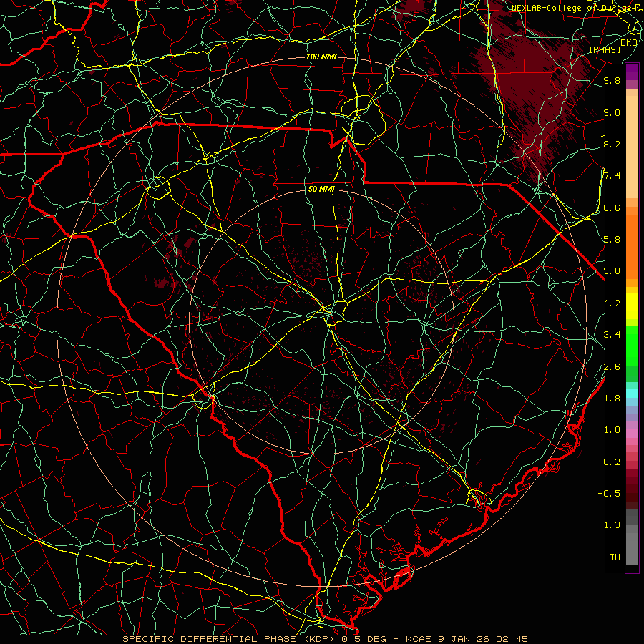Viewport: 644px width, 644px height.
Task: Click the 'TH' threshold label on the scale
Action: tap(615, 557)
